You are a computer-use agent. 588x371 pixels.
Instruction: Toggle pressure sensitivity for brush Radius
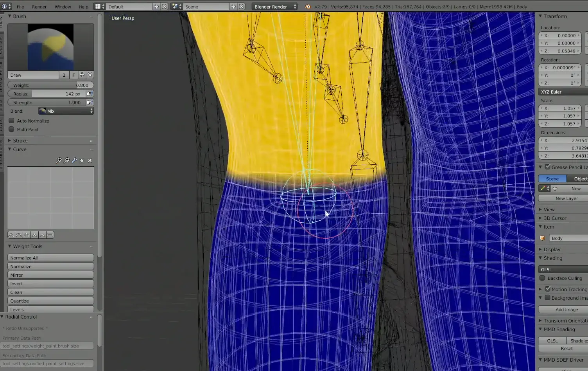pos(90,94)
